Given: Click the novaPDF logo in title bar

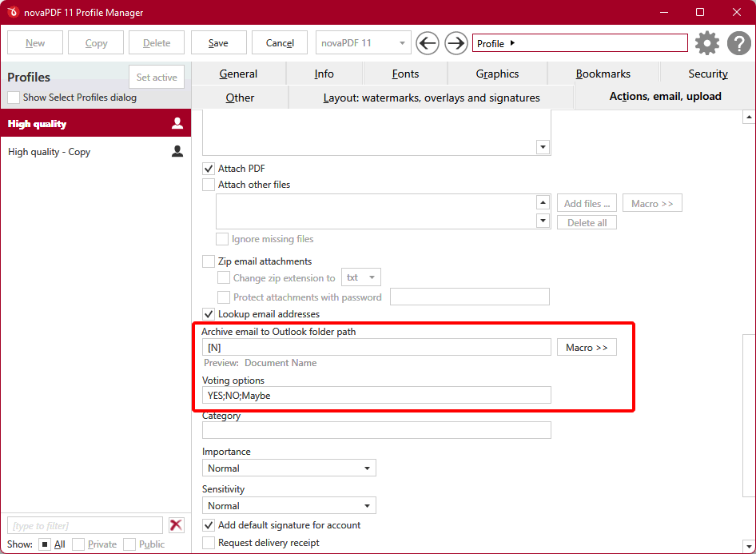Looking at the screenshot, I should tap(13, 12).
